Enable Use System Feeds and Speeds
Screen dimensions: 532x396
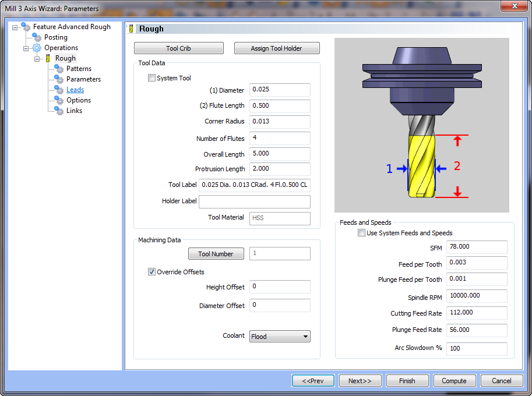click(x=362, y=232)
